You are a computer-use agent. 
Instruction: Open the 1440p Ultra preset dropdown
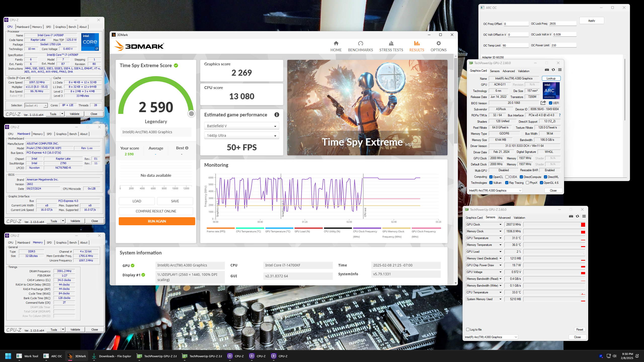point(242,135)
